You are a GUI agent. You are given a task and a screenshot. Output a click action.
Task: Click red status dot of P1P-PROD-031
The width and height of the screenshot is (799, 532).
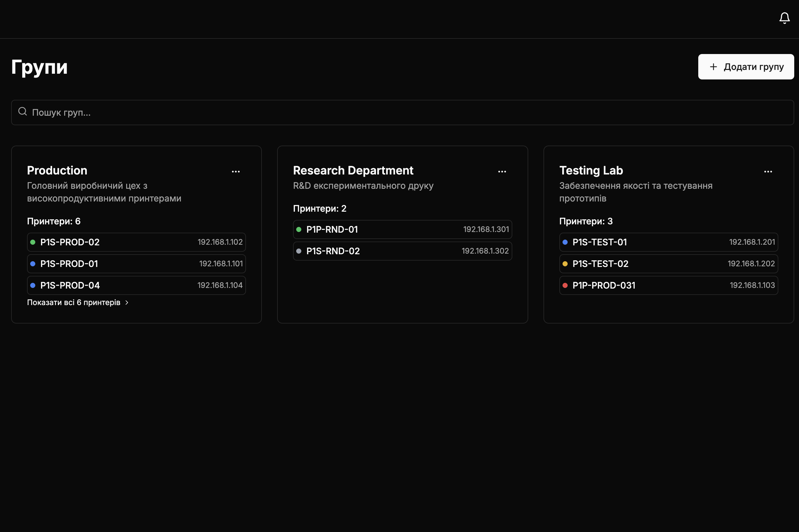[x=565, y=285]
